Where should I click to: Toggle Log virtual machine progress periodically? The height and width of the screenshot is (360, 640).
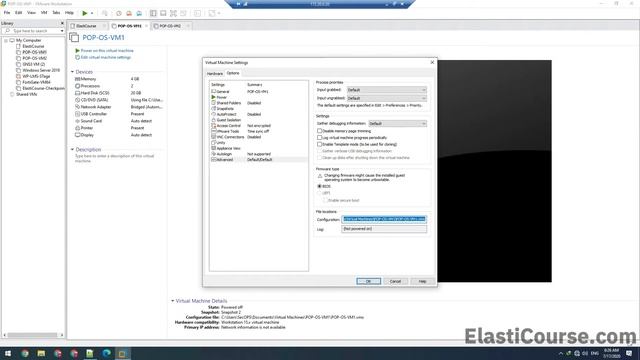[320, 138]
